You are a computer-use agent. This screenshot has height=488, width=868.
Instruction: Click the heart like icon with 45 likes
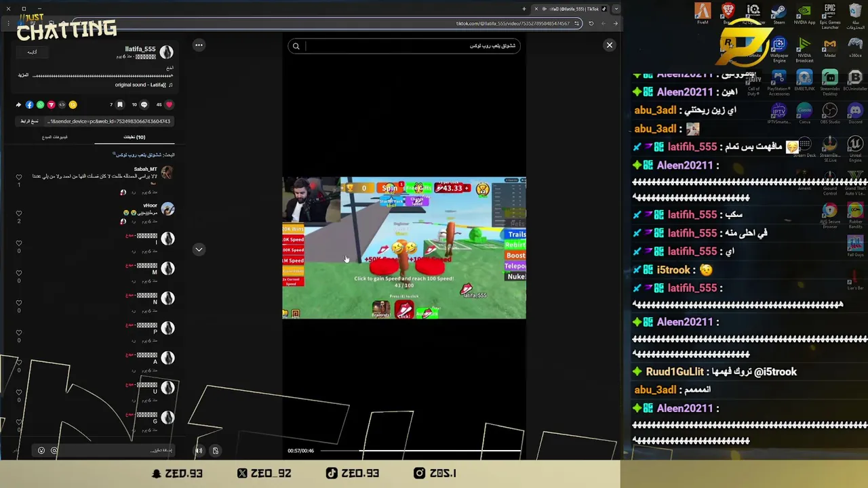169,105
